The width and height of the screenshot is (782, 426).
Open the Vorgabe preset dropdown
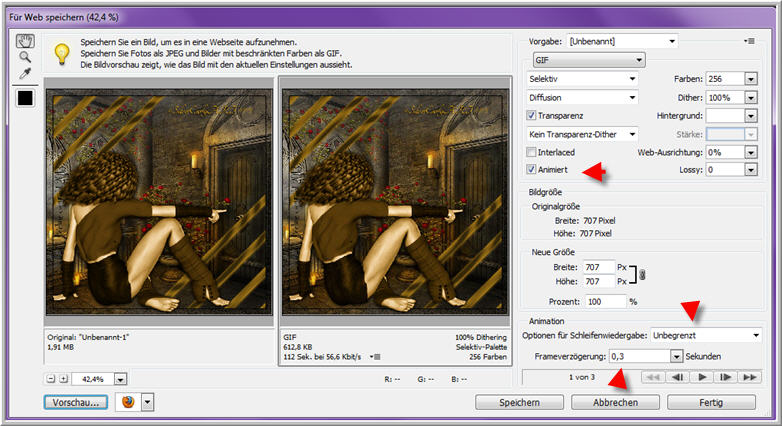click(622, 41)
